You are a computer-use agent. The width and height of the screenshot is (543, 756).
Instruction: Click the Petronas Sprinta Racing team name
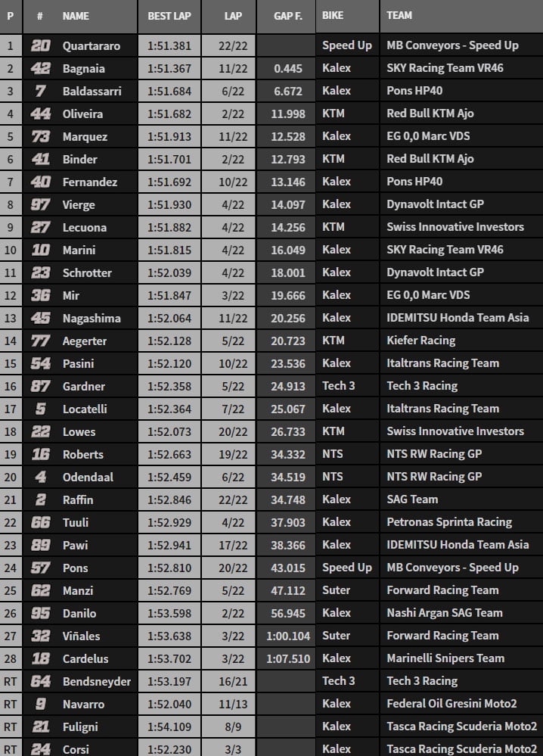pos(449,522)
